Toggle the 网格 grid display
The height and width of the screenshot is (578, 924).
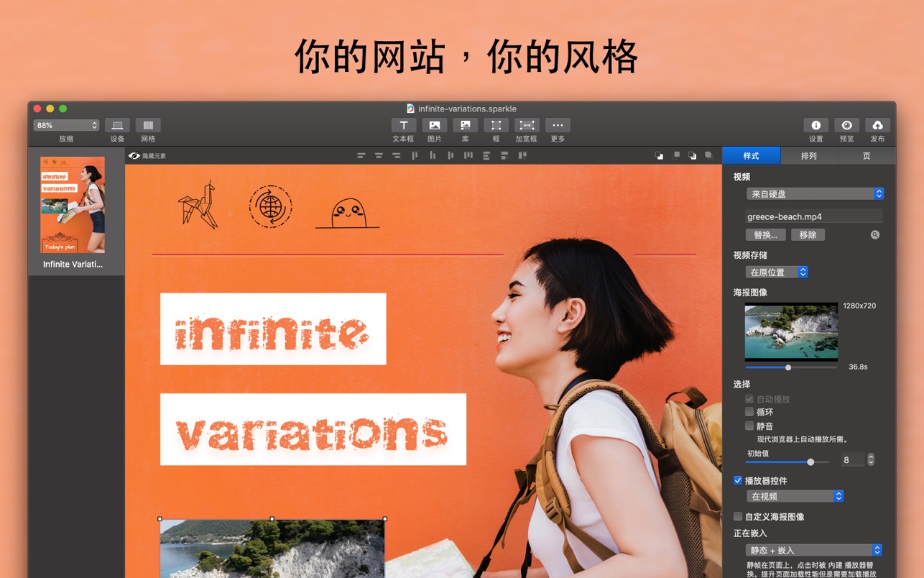(148, 125)
